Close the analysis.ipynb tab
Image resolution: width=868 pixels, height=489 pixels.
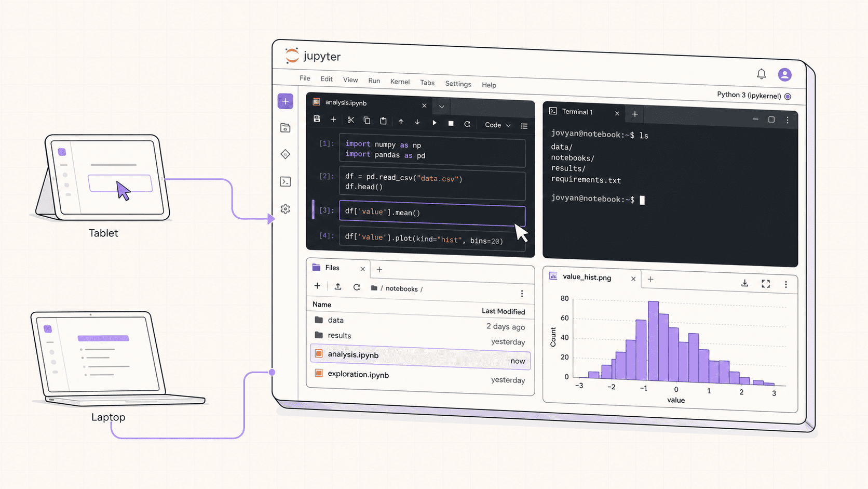pyautogui.click(x=424, y=105)
